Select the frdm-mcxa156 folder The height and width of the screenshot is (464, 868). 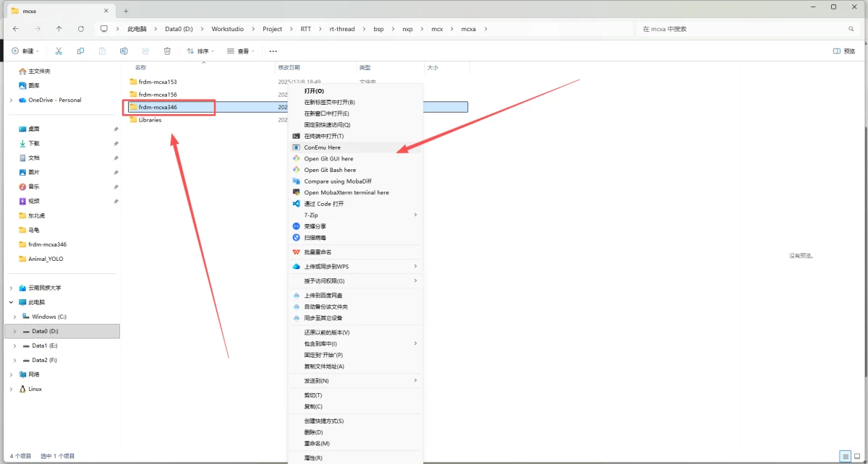click(157, 95)
